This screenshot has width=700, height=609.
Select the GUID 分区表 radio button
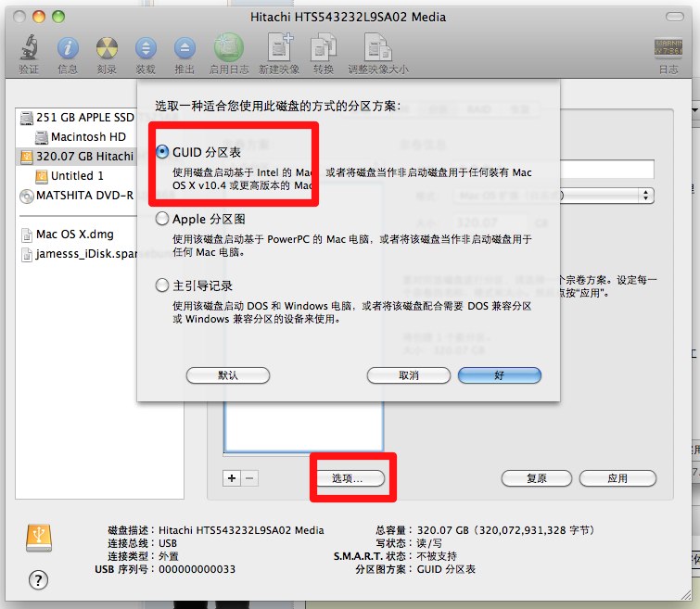click(x=162, y=152)
